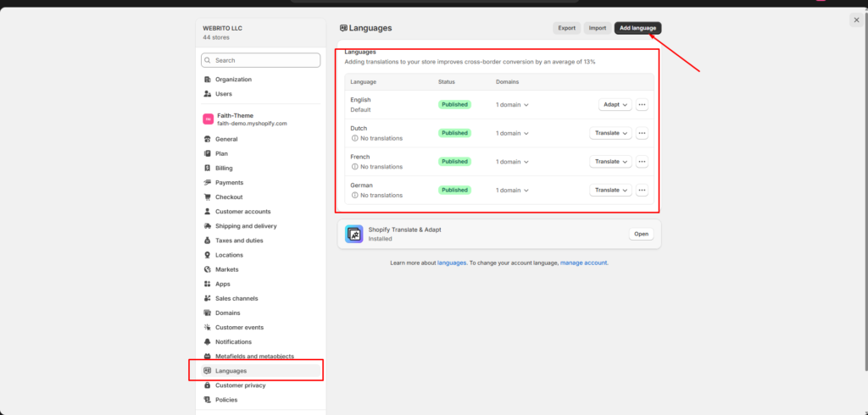
Task: Click the Customer accounts person icon
Action: (208, 212)
